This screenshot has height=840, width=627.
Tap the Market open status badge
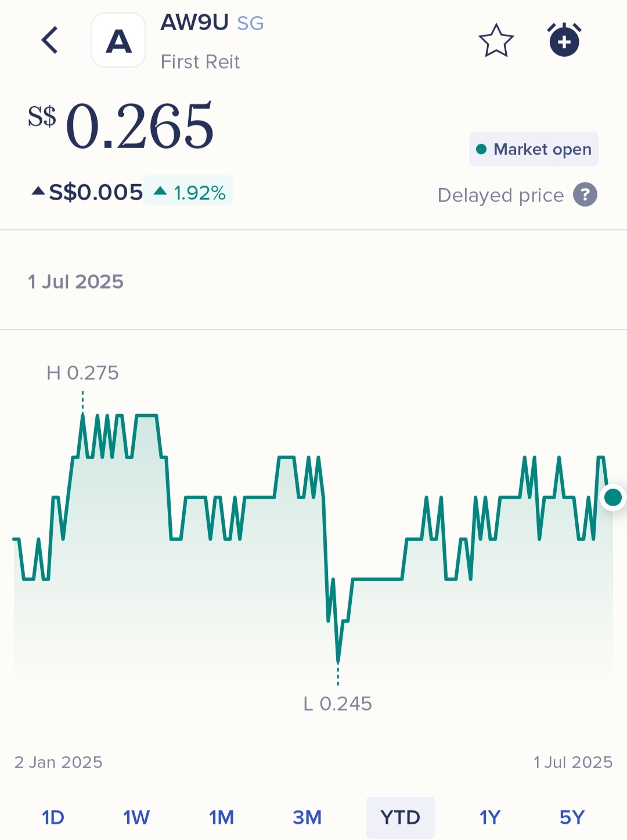(534, 149)
